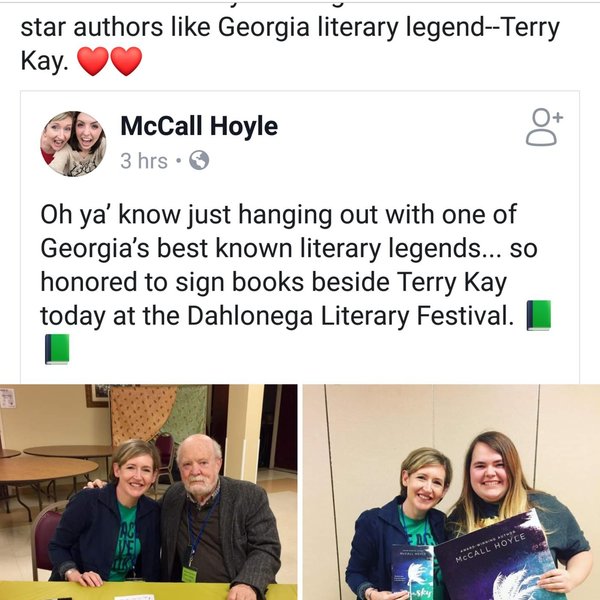Open the photo with McCall Hoyle poster

452,492
